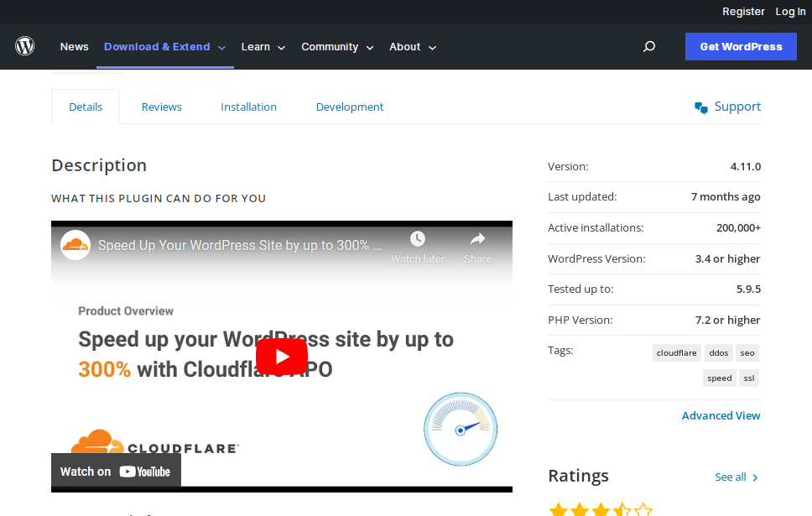Screen dimensions: 812x516
Task: Open the About menu item
Action: coord(404,47)
